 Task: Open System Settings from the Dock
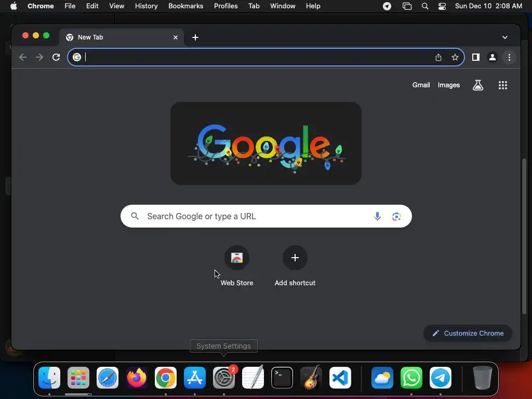[224, 378]
